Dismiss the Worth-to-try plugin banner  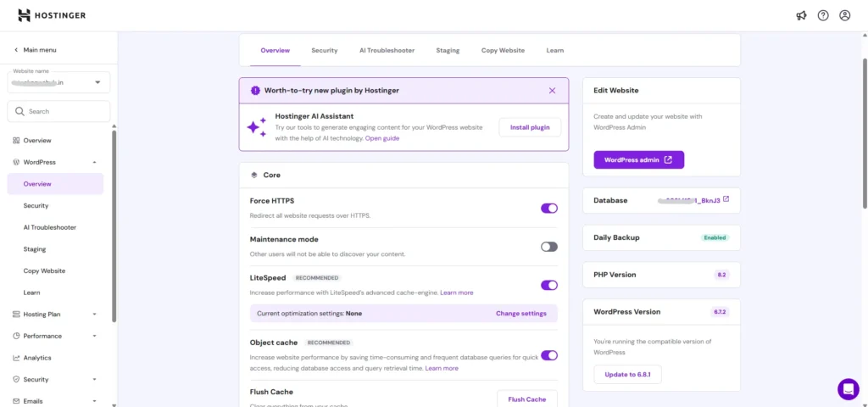click(552, 90)
